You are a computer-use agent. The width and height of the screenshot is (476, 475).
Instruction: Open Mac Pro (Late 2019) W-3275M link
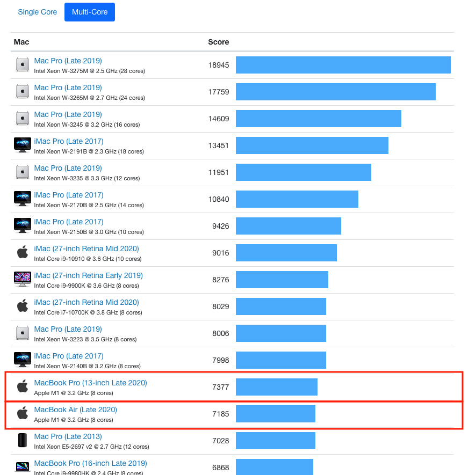[x=68, y=61]
